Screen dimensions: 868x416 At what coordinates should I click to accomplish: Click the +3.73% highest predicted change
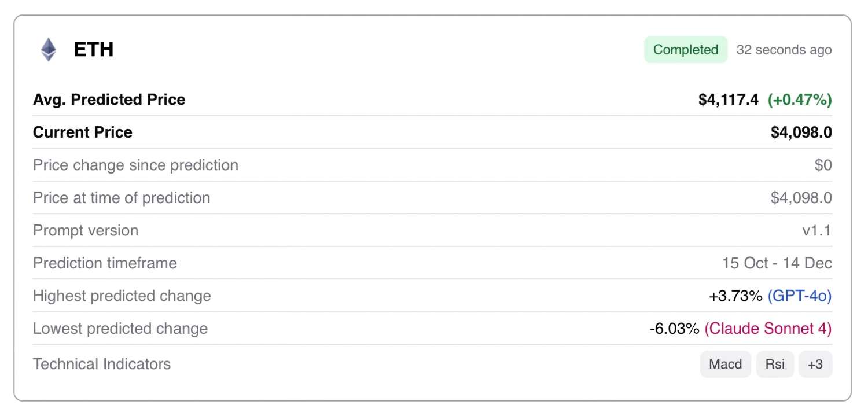coord(735,296)
